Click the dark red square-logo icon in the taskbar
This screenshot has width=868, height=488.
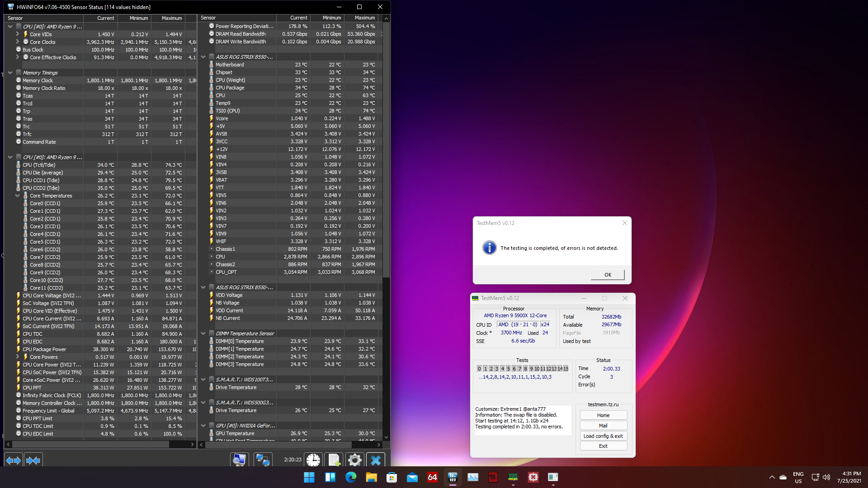coord(493,477)
